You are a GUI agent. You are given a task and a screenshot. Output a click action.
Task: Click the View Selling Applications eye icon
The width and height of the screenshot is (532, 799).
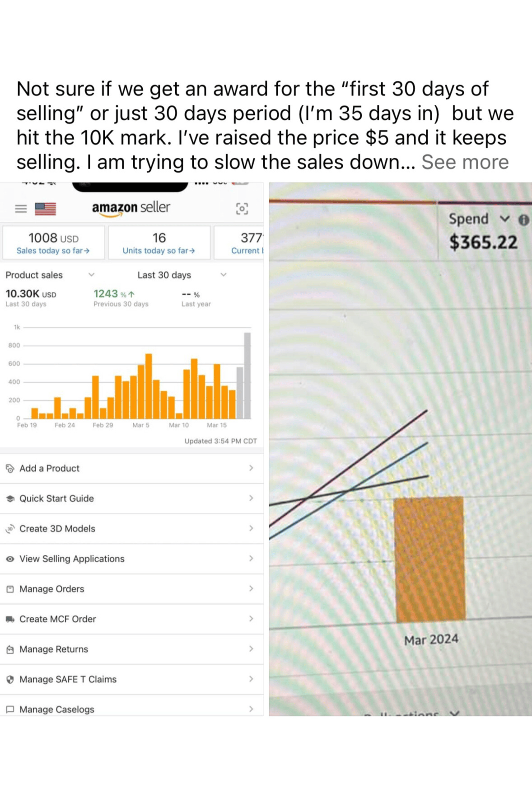pyautogui.click(x=10, y=559)
